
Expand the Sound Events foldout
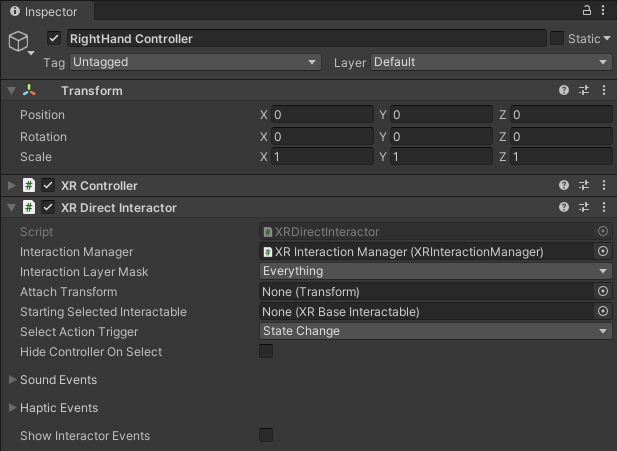point(12,380)
